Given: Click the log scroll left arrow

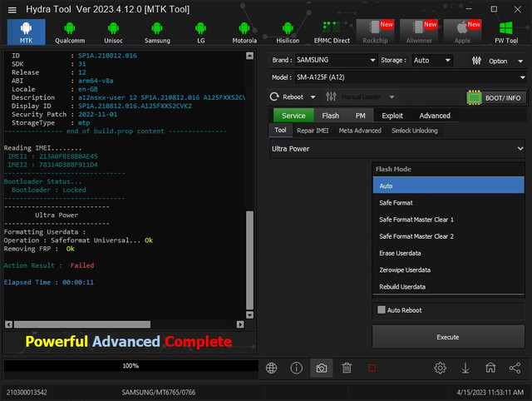Looking at the screenshot, I should pos(9,324).
